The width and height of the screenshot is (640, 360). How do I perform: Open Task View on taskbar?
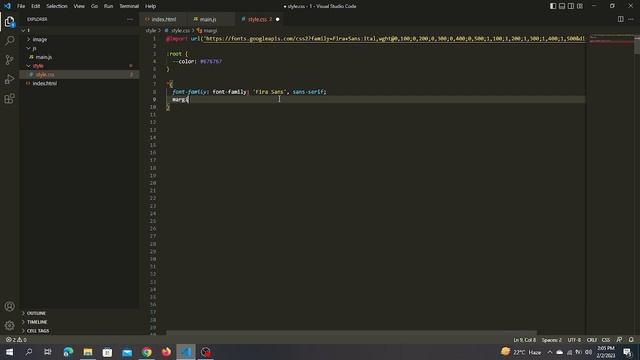click(48, 352)
